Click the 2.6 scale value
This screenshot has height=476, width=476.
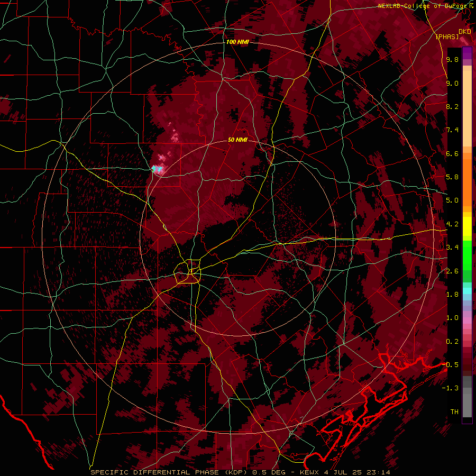coord(452,271)
